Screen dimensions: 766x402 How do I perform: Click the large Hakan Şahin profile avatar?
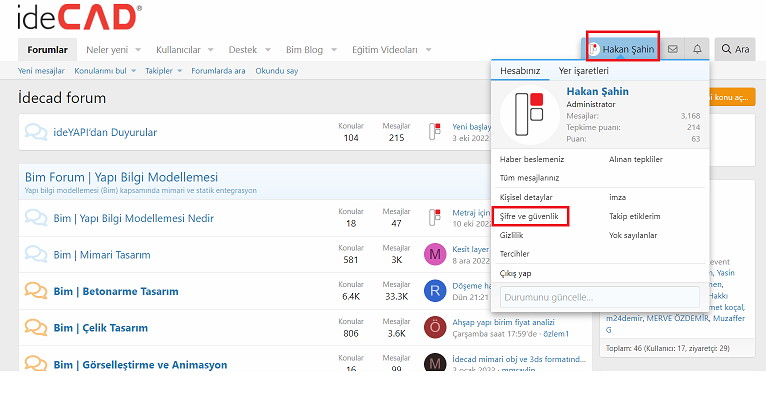(x=530, y=114)
